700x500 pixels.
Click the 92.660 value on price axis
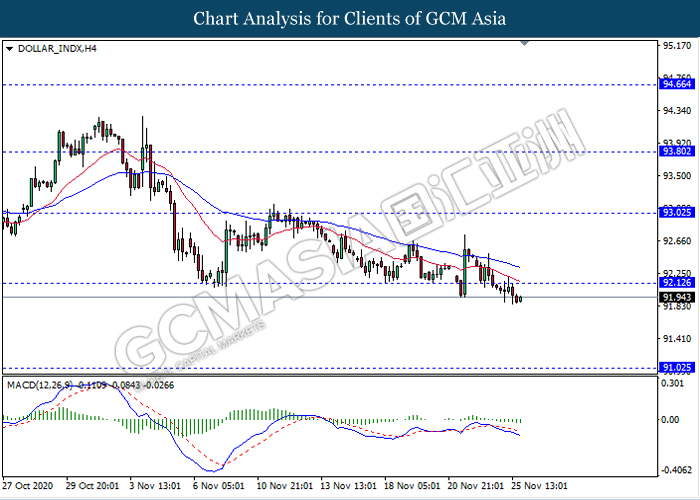(678, 242)
